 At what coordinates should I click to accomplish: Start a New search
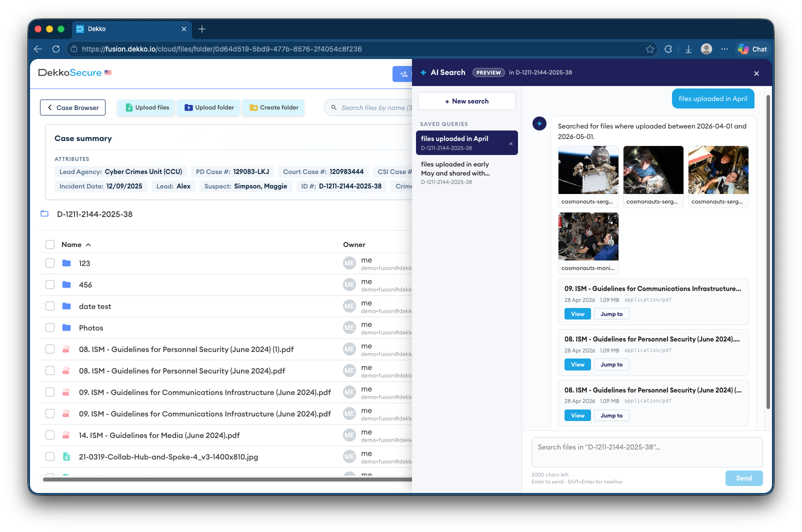tap(466, 101)
